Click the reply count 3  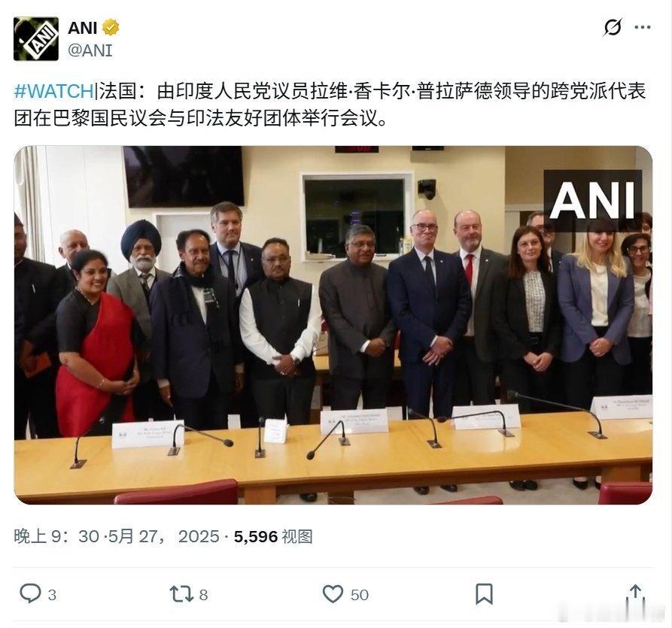pyautogui.click(x=52, y=595)
